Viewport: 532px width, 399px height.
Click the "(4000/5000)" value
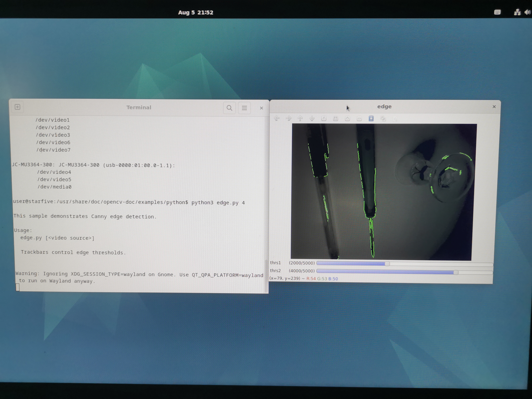click(302, 271)
